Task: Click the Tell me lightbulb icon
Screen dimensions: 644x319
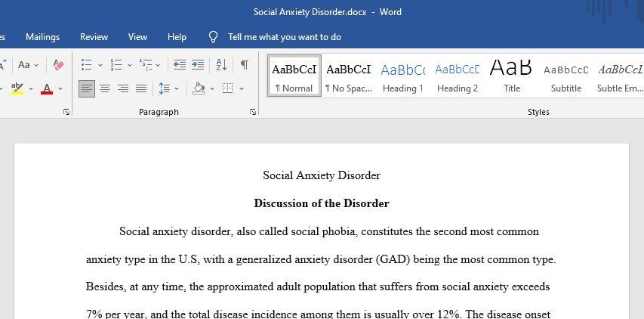Action: [x=213, y=37]
